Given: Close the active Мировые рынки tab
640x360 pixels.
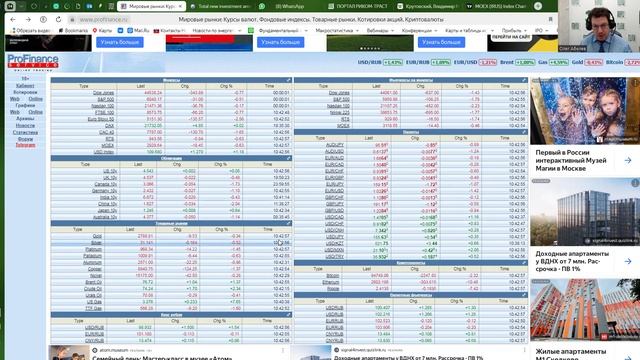Looking at the screenshot, I should pos(180,6).
